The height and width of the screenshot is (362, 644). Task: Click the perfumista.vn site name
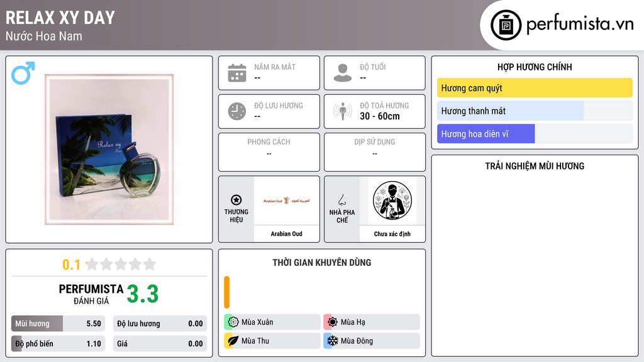580,24
